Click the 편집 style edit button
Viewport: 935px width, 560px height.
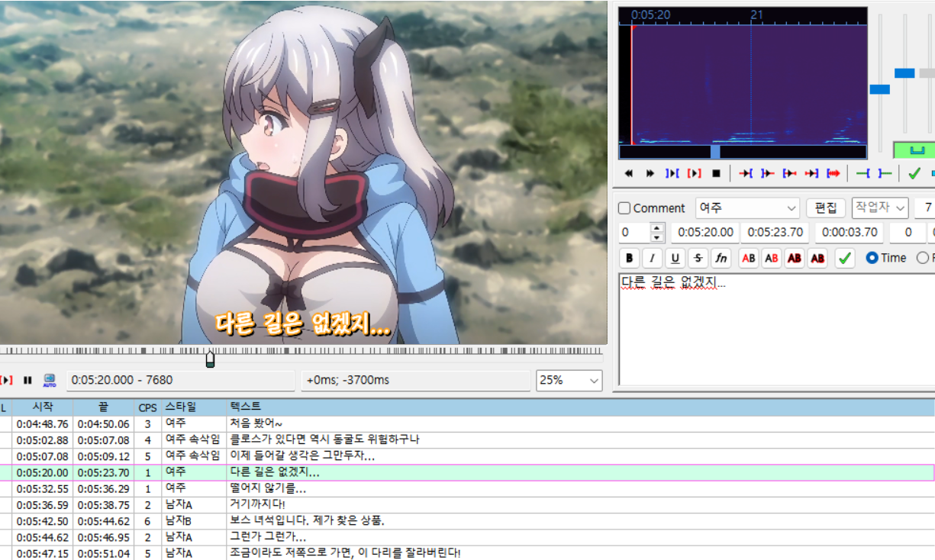pos(825,208)
